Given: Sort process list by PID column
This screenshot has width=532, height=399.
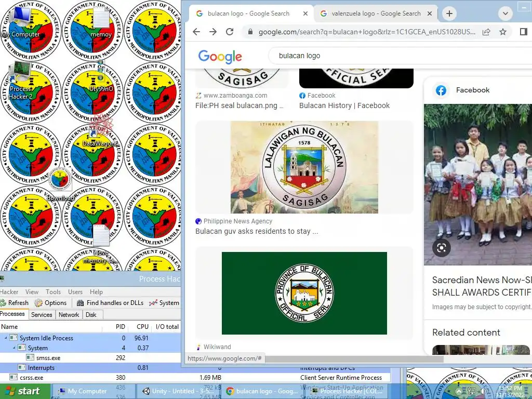Looking at the screenshot, I should (115, 327).
